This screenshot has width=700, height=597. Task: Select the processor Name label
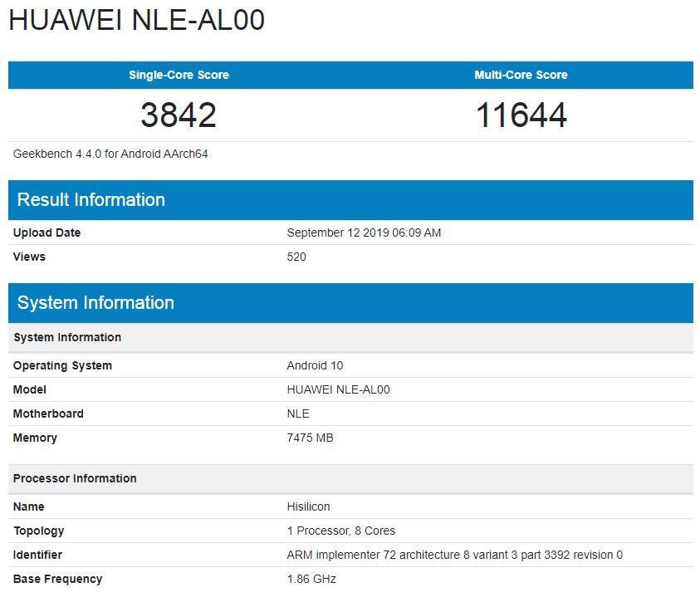pyautogui.click(x=28, y=506)
